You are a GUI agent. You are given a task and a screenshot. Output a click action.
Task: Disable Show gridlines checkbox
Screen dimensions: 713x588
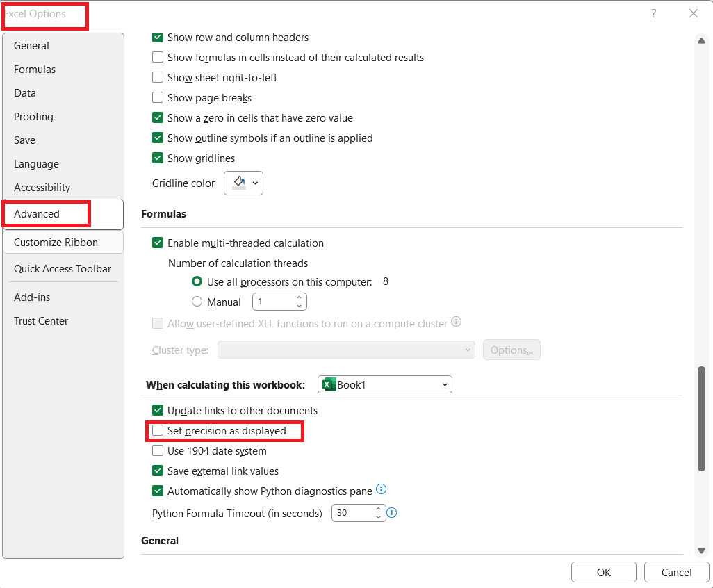tap(158, 158)
